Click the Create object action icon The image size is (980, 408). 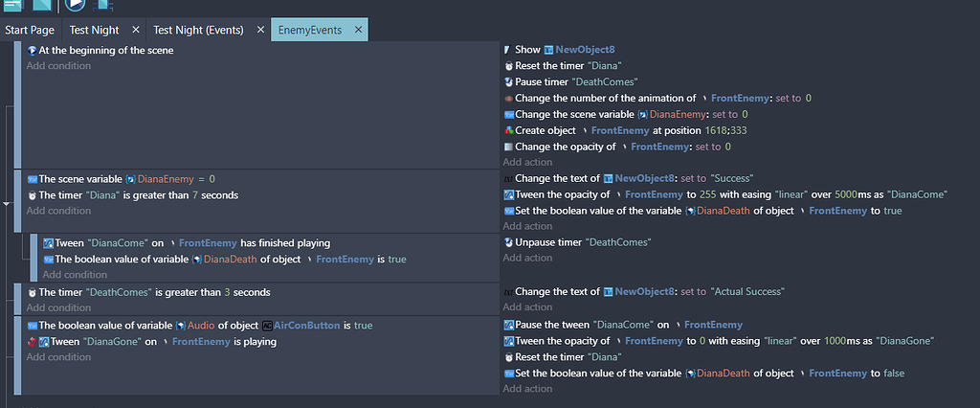pyautogui.click(x=508, y=130)
